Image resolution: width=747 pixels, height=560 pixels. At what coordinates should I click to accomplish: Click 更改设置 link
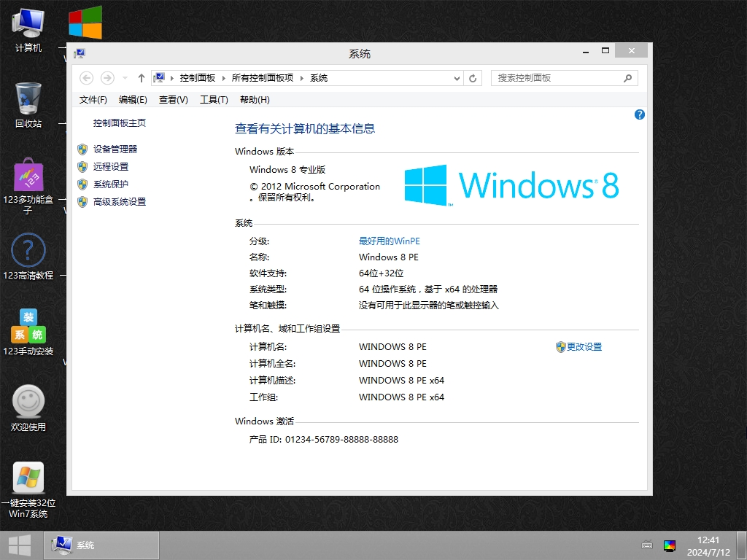pyautogui.click(x=584, y=347)
